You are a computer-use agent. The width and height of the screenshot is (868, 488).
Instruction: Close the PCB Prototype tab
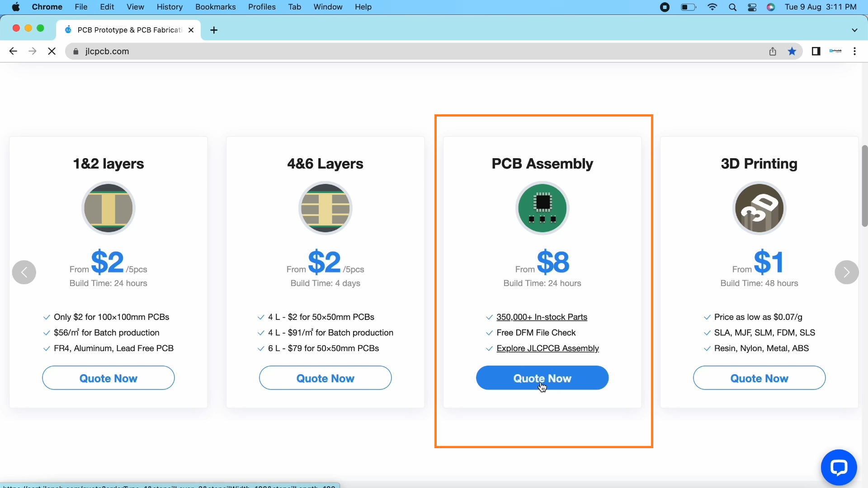tap(191, 30)
